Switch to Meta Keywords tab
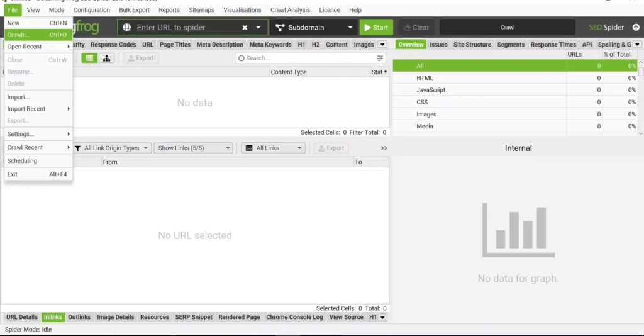This screenshot has height=336, width=644. [x=270, y=45]
